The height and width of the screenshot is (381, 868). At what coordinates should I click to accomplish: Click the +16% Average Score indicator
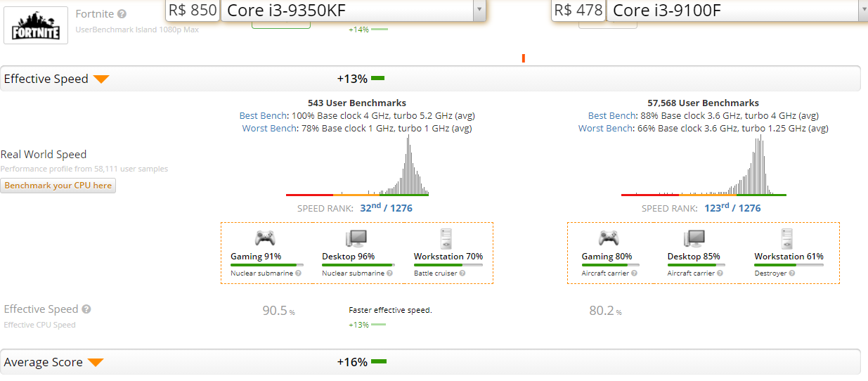362,362
